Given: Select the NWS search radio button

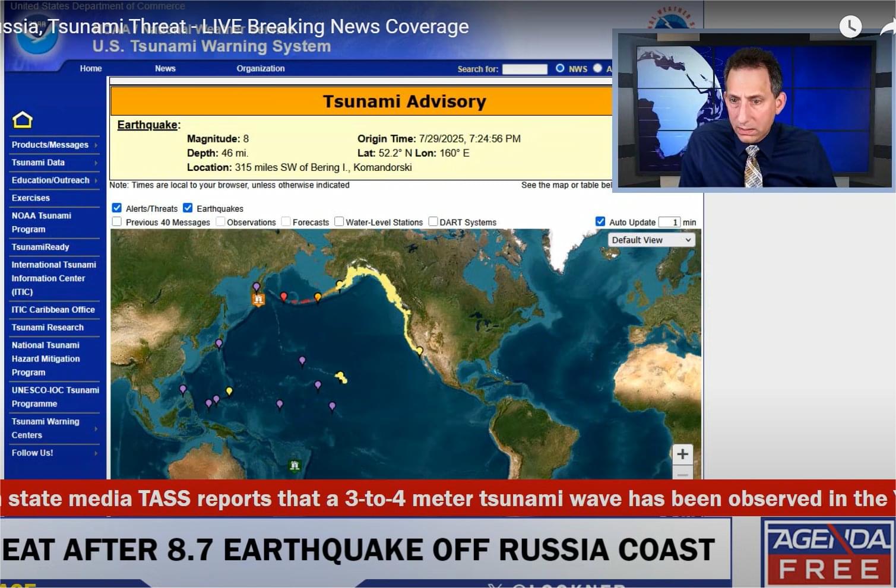Looking at the screenshot, I should click(560, 68).
